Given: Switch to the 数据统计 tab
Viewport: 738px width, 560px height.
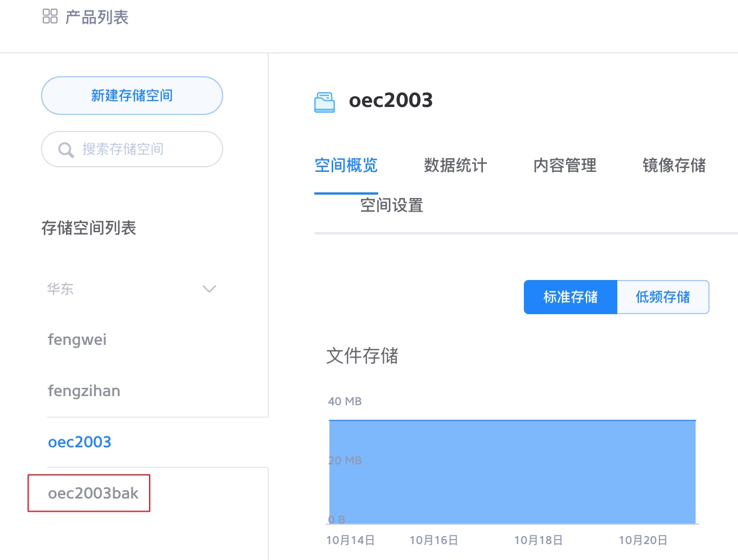Looking at the screenshot, I should pos(456,166).
